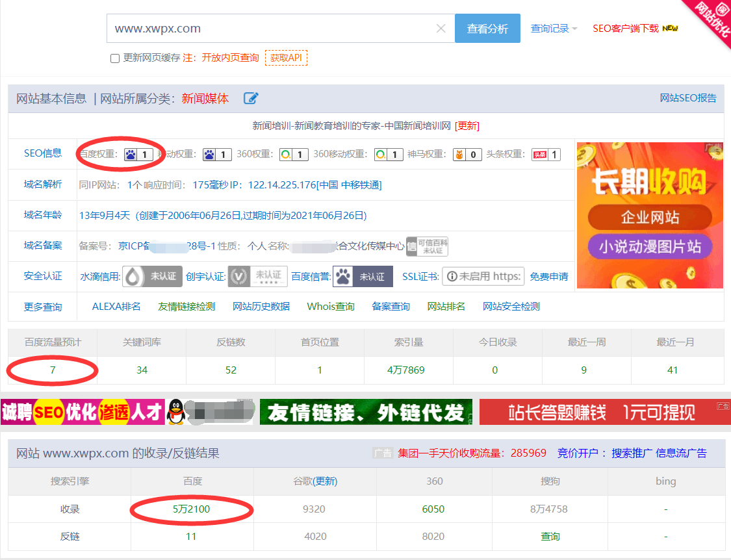Screen dimensions: 731x560
Task: Open the 网站历史数据 query
Action: [x=261, y=307]
